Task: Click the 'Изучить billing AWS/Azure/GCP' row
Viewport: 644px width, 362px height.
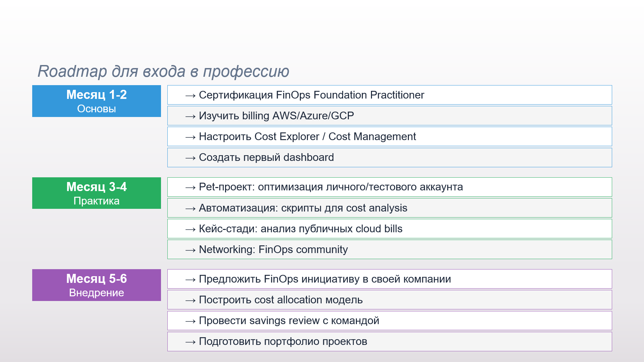Action: click(276, 116)
